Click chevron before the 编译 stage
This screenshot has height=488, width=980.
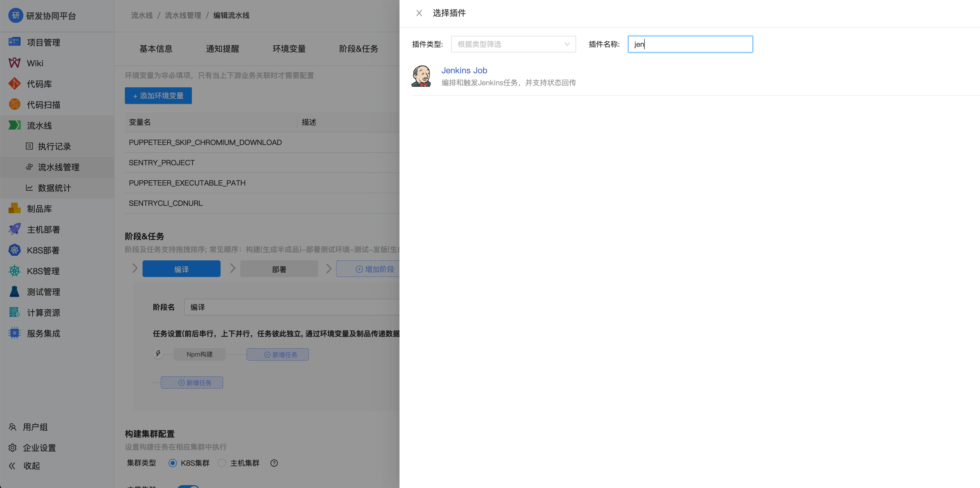(135, 268)
